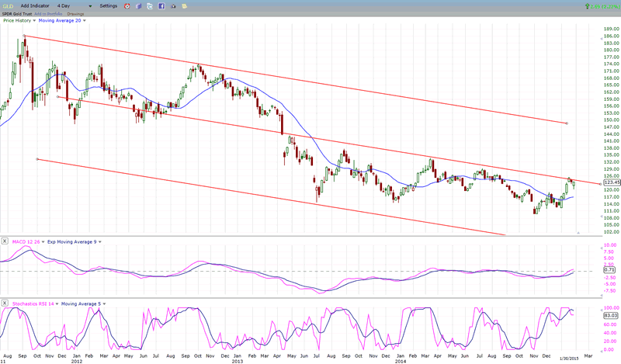Click the GLD ticker symbol field
The image size is (621, 364).
[7, 5]
